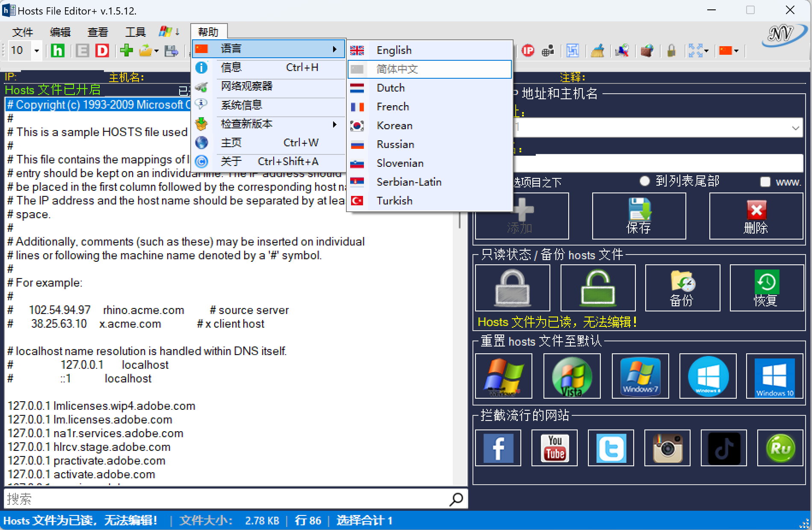This screenshot has width=812, height=530.
Task: Select '关于' menu item
Action: tap(269, 162)
